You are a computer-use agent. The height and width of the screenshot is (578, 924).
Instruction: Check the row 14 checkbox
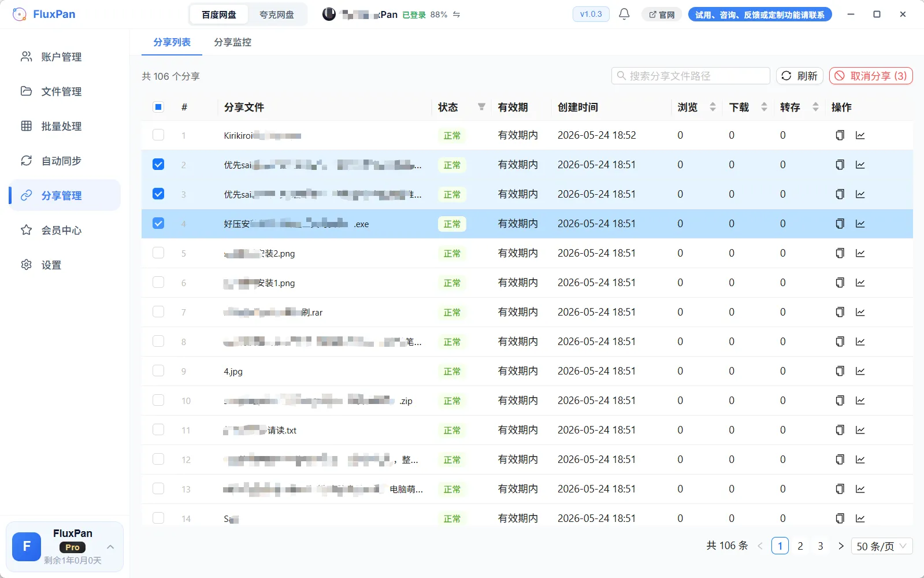pos(158,518)
